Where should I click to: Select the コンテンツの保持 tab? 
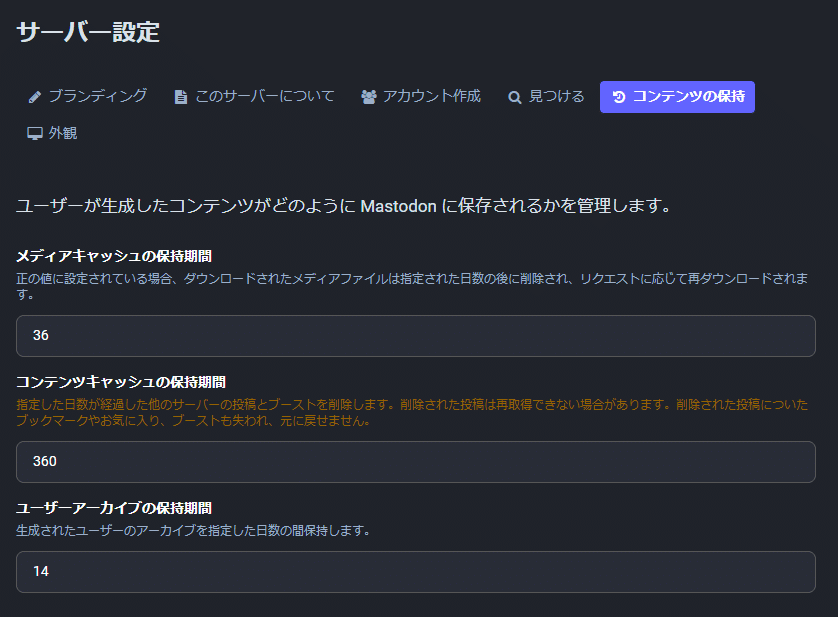[677, 97]
